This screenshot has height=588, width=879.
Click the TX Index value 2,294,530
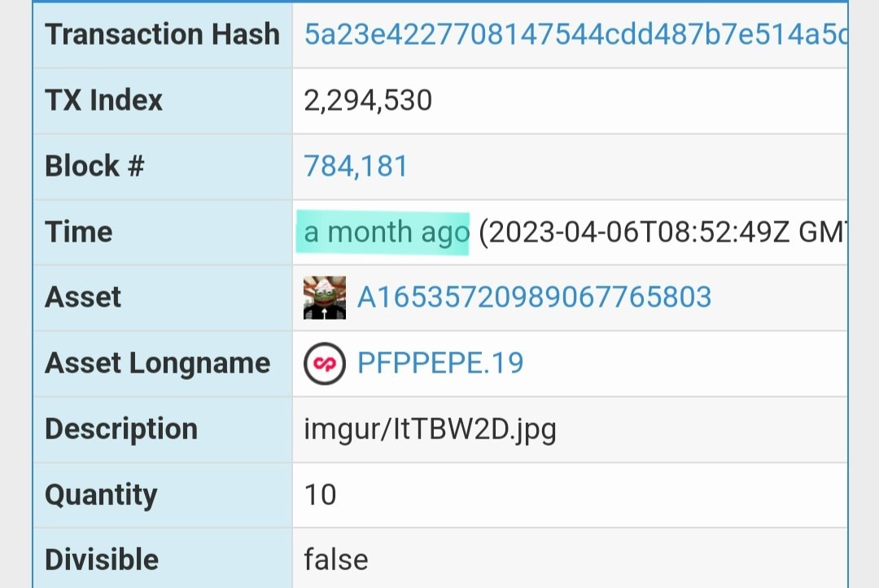click(368, 101)
